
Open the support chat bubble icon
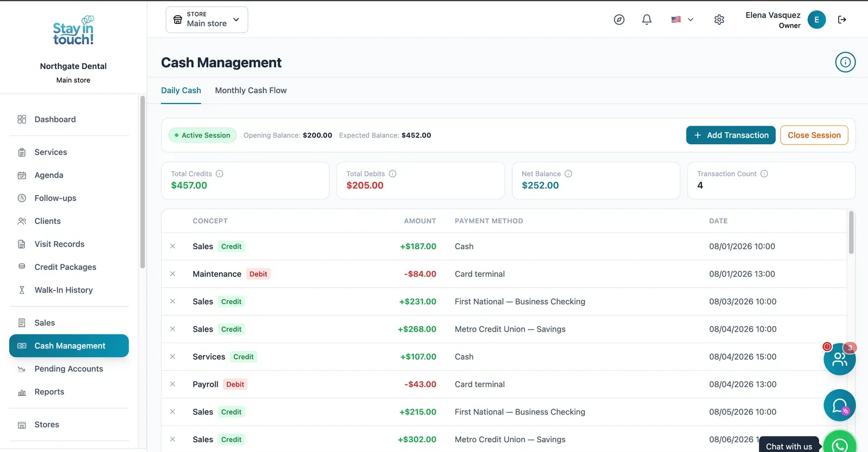coord(840,405)
